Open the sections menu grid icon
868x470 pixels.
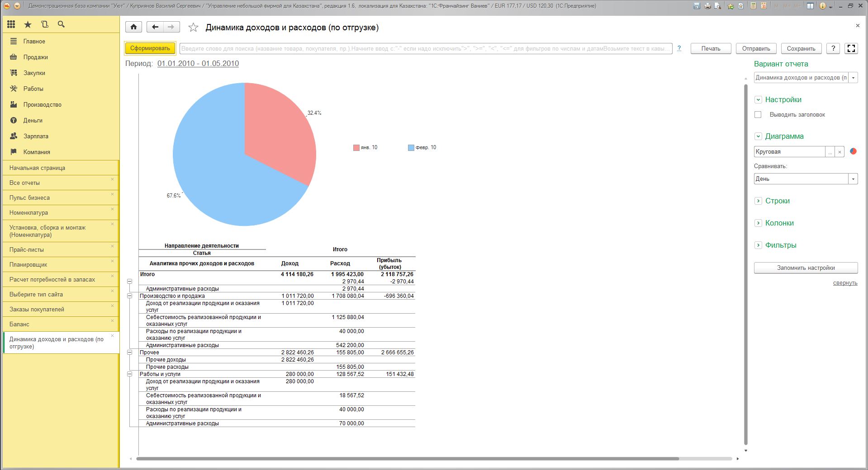[x=11, y=24]
